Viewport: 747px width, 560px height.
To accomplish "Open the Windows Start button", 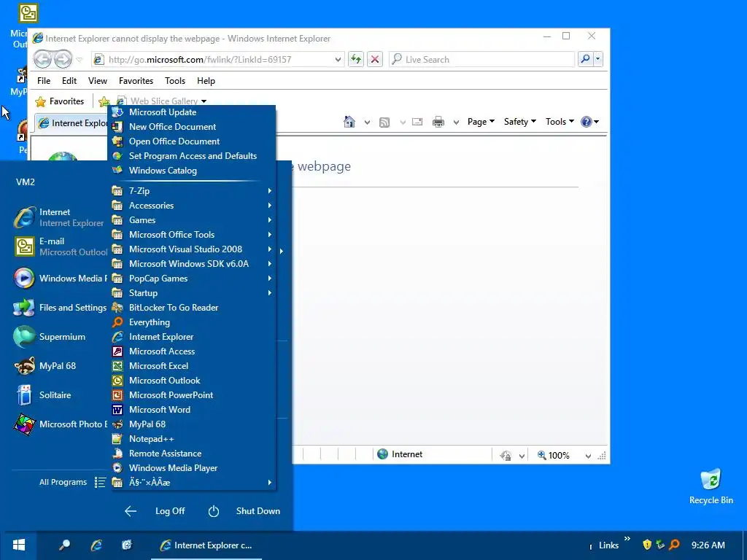I will point(18,545).
